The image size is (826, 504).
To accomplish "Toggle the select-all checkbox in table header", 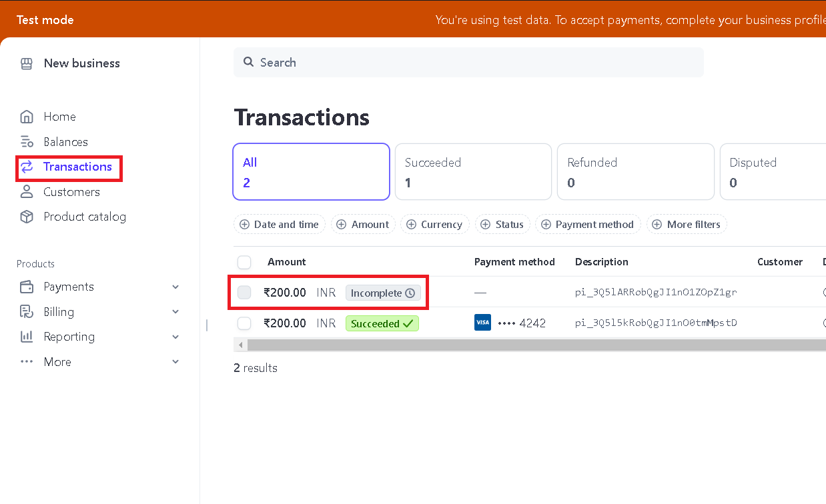I will pos(244,262).
